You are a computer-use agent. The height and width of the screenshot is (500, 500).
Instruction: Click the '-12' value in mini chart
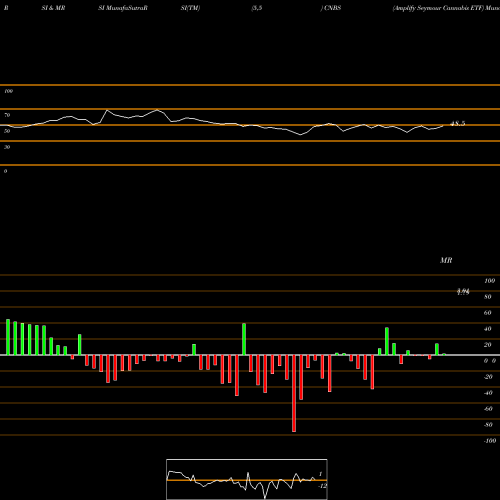click(322, 486)
